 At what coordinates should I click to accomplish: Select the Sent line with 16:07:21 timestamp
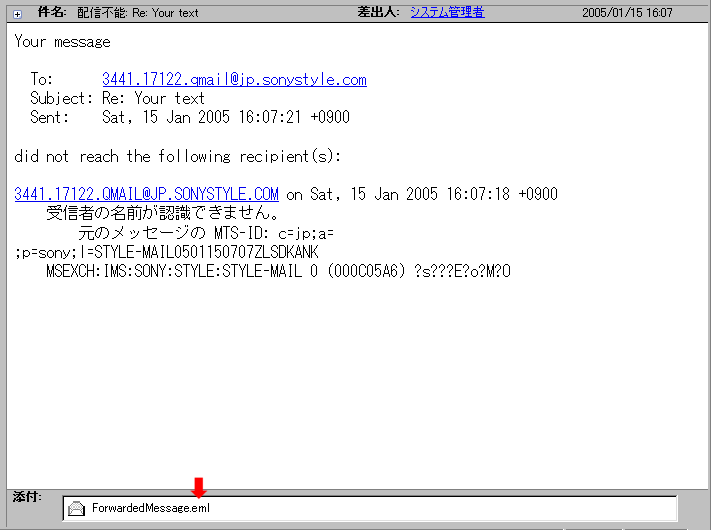190,117
